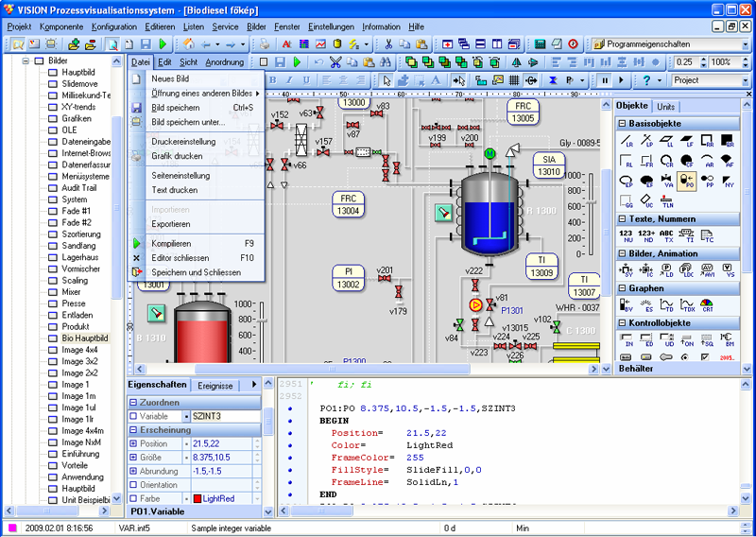The height and width of the screenshot is (537, 756).
Task: Click the AVI animation object icon
Action: [707, 270]
